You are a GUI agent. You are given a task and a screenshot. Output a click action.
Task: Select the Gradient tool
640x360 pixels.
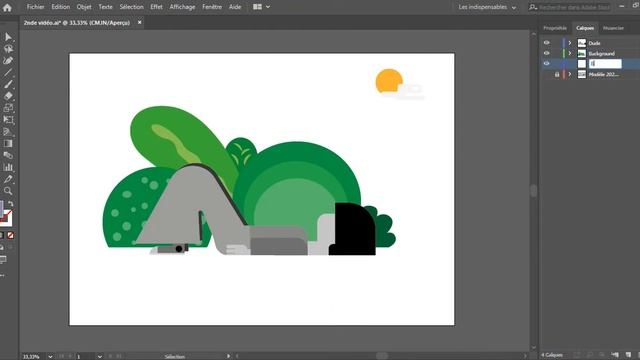(8, 144)
